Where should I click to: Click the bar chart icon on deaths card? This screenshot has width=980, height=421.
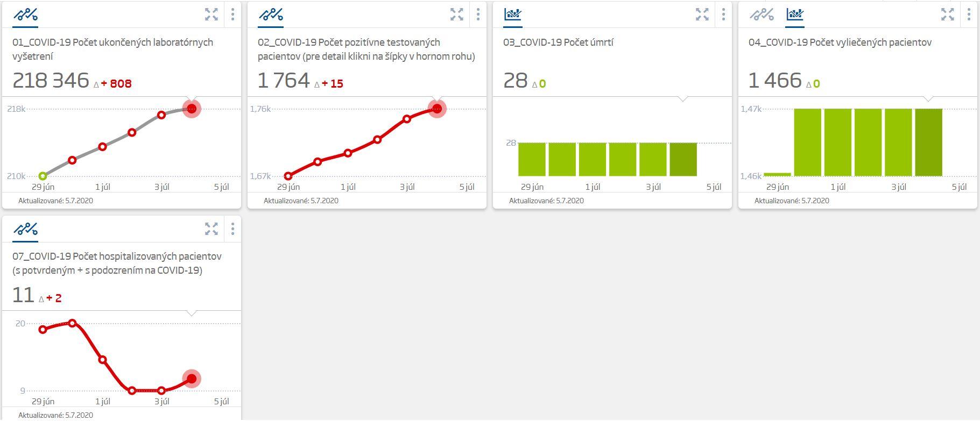pyautogui.click(x=513, y=15)
